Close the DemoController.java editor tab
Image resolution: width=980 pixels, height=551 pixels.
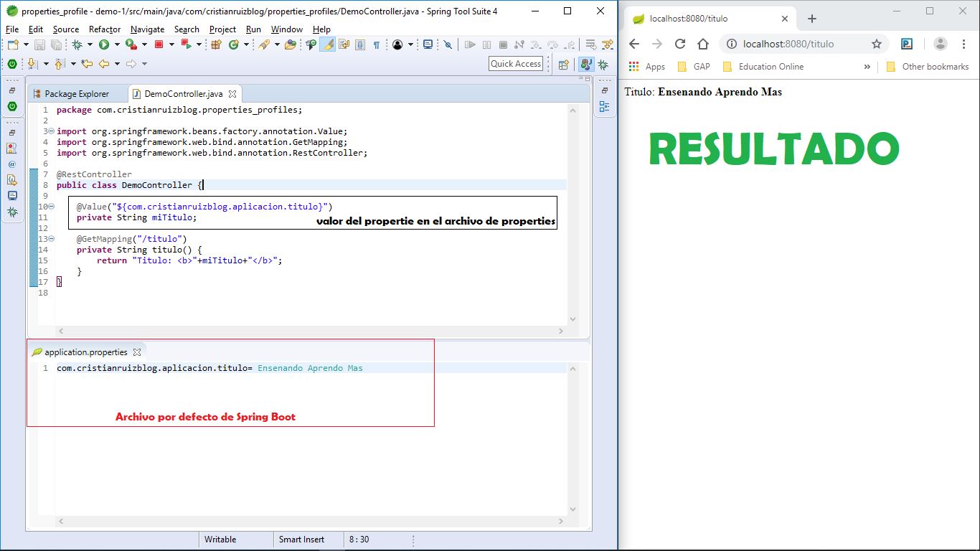[x=232, y=94]
